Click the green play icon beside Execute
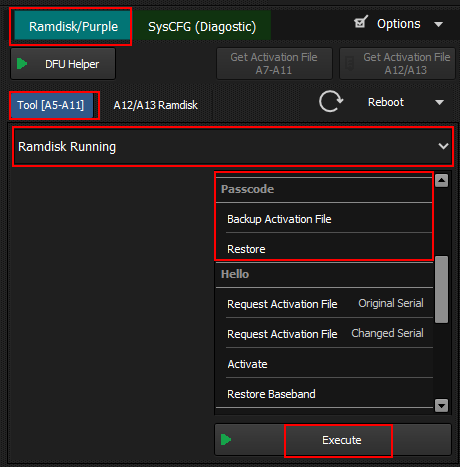 click(226, 440)
